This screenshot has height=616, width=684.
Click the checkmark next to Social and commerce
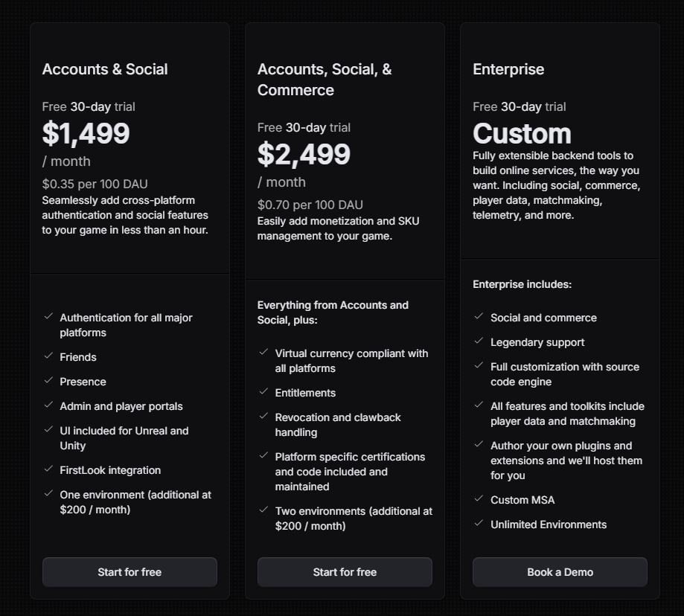click(x=478, y=316)
